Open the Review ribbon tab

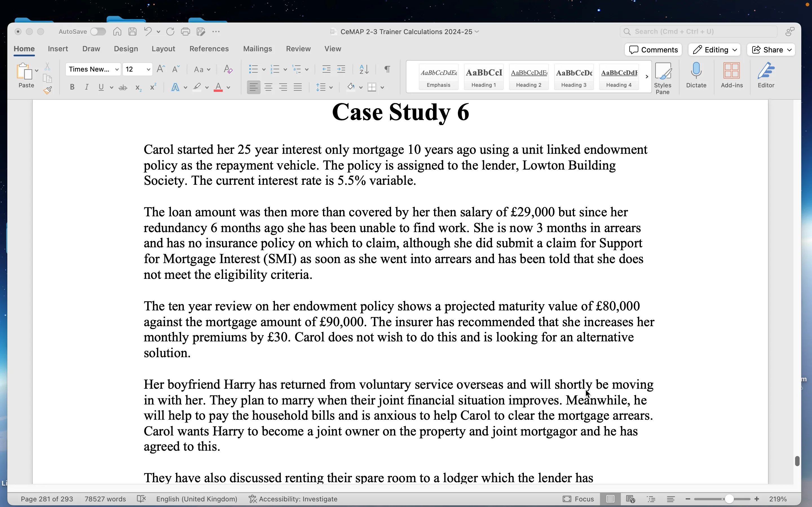298,49
